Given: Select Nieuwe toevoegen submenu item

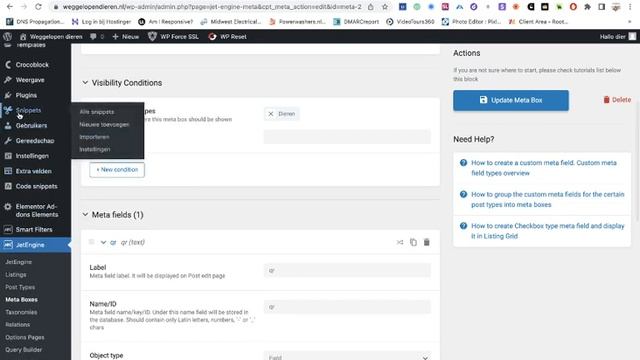Looking at the screenshot, I should (x=104, y=124).
